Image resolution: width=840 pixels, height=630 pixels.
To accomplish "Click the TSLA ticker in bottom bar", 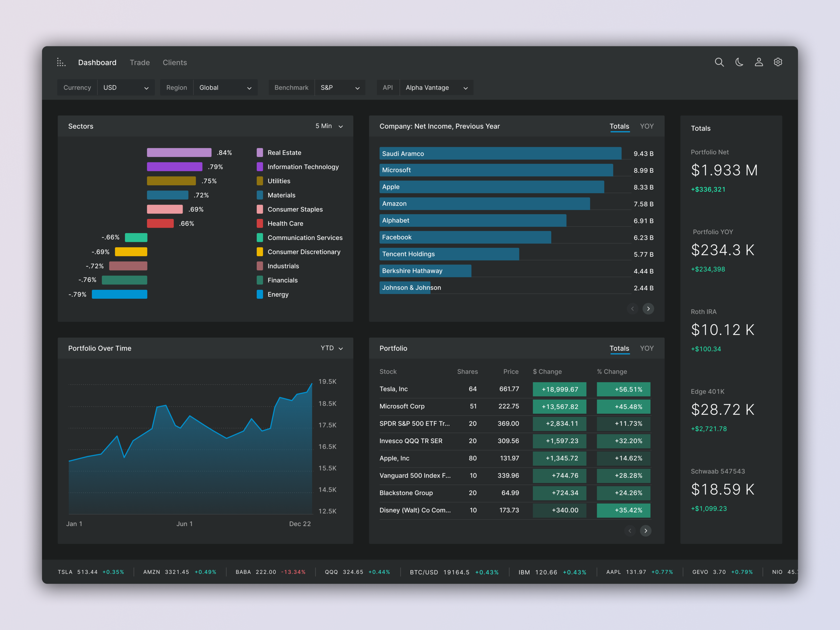I will pos(65,572).
